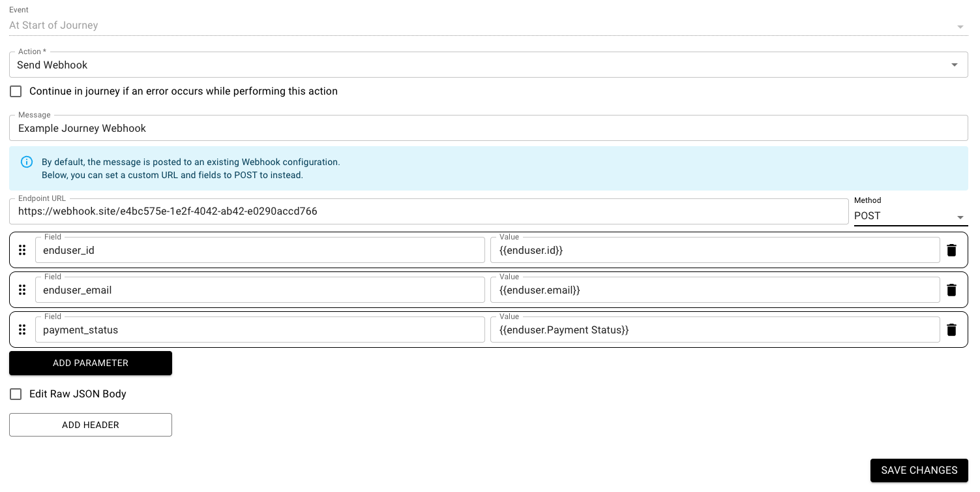
Task: Enable continue in journey on error checkbox
Action: 16,91
